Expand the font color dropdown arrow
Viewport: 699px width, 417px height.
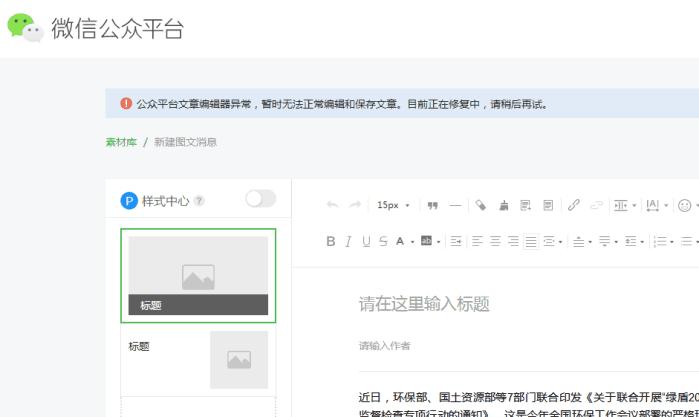(412, 242)
